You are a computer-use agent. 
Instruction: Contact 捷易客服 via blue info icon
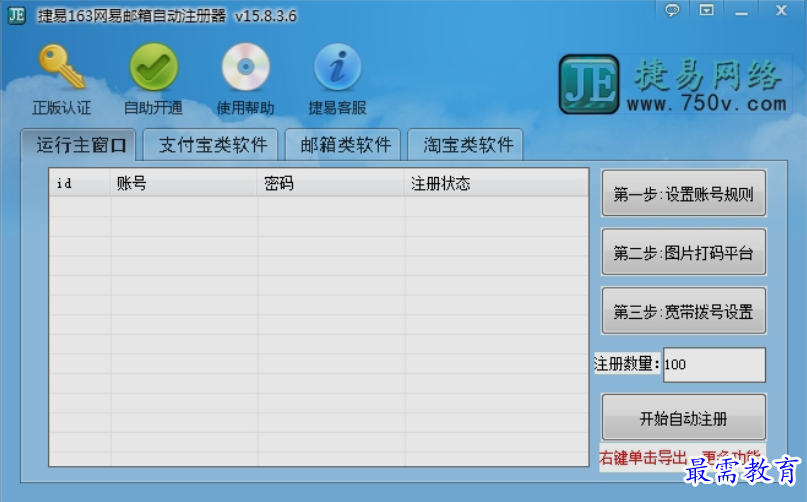click(x=338, y=67)
